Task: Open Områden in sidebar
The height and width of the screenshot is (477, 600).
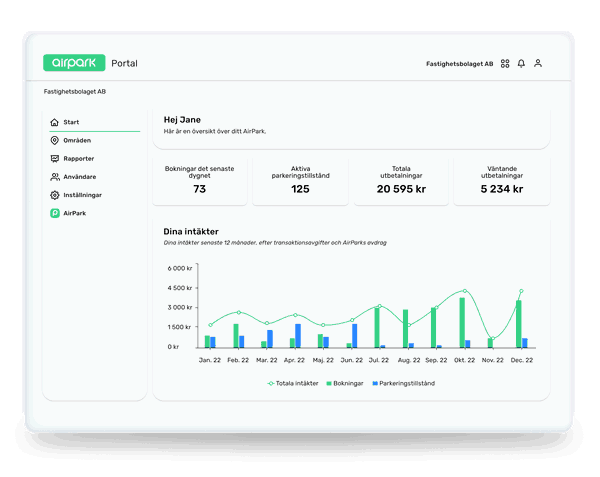Action: tap(95, 140)
